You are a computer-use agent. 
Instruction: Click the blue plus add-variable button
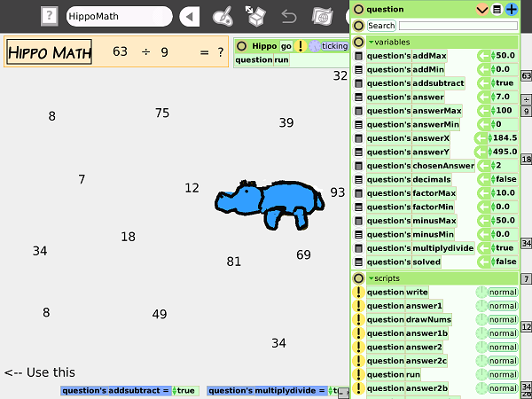(512, 10)
